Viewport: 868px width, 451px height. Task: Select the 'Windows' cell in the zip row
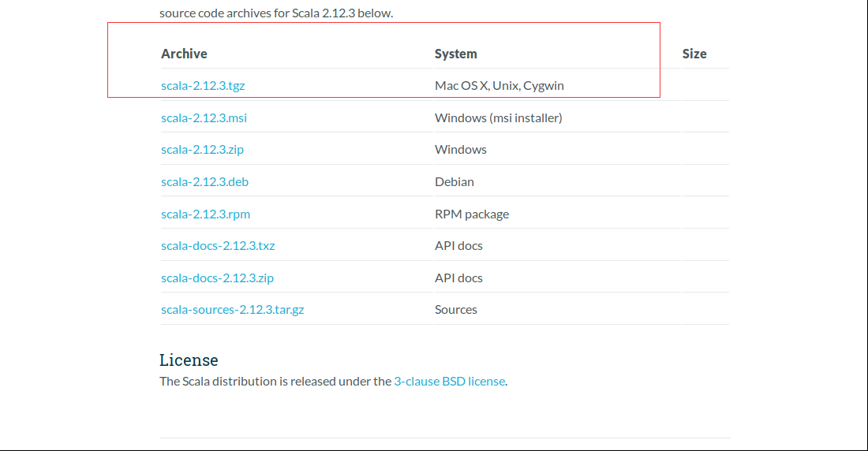click(x=461, y=149)
